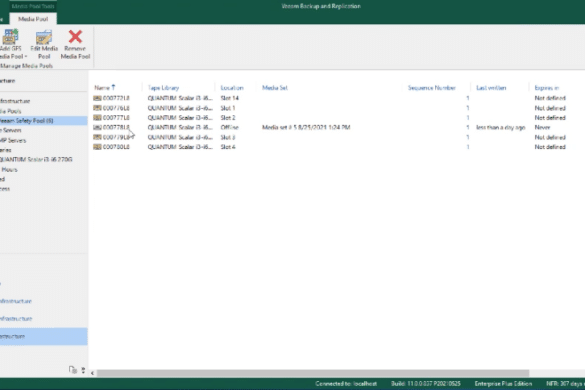Image resolution: width=585 pixels, height=390 pixels.
Task: Click the navigation pane options icon
Action: point(73,370)
